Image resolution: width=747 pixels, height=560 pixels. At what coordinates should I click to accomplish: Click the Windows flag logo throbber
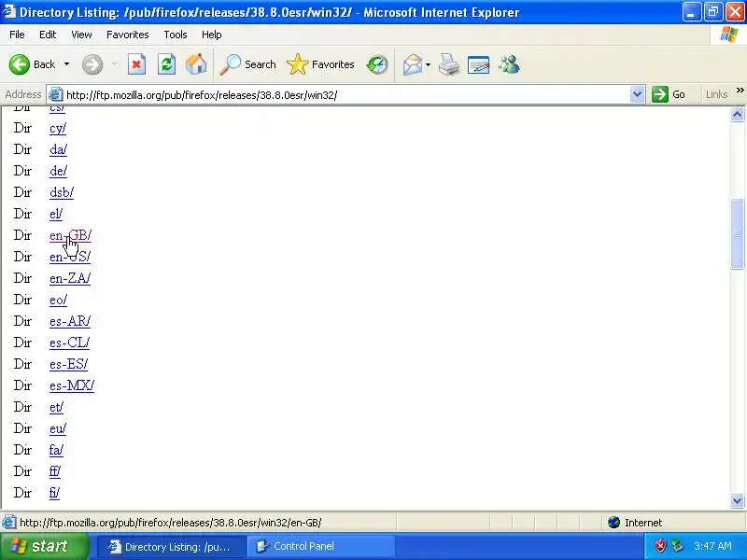click(x=729, y=35)
